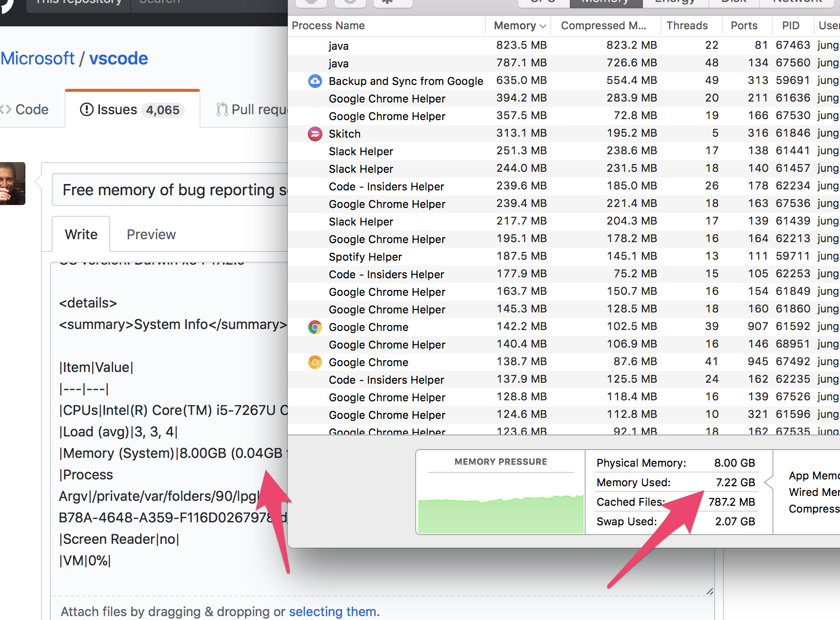Image resolution: width=840 pixels, height=620 pixels.
Task: Select Slack Helper using 251.3 MB
Action: tap(564, 151)
